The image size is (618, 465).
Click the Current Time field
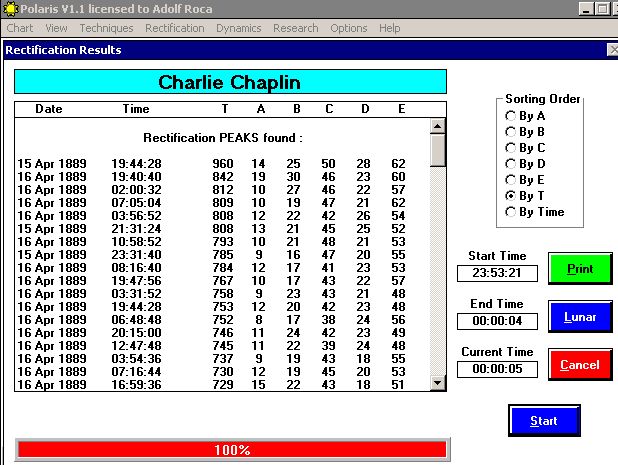497,369
